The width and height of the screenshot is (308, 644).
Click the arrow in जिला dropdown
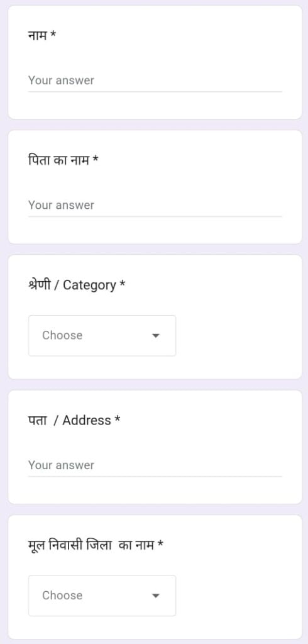click(x=155, y=596)
